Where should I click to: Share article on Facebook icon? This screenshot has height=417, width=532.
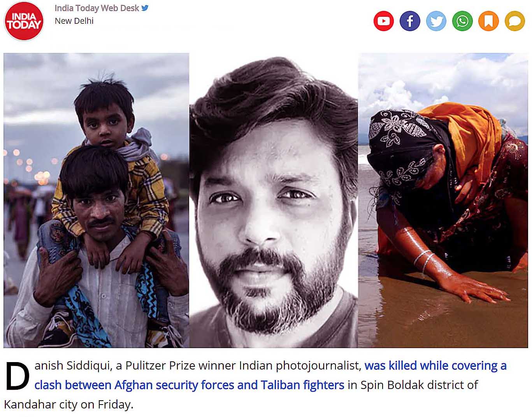(410, 21)
